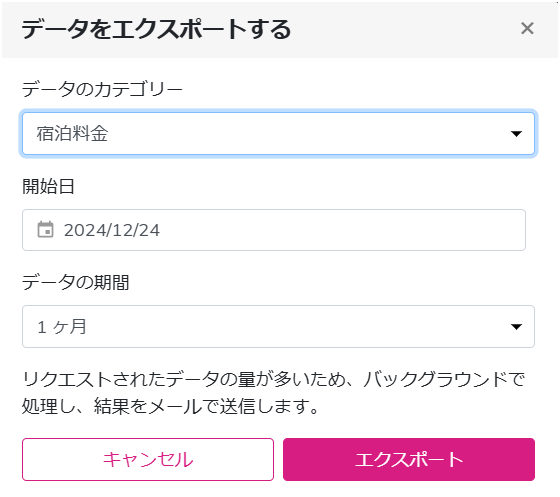The image size is (560, 497).
Task: Click the 開始日 field label
Action: coord(48,186)
